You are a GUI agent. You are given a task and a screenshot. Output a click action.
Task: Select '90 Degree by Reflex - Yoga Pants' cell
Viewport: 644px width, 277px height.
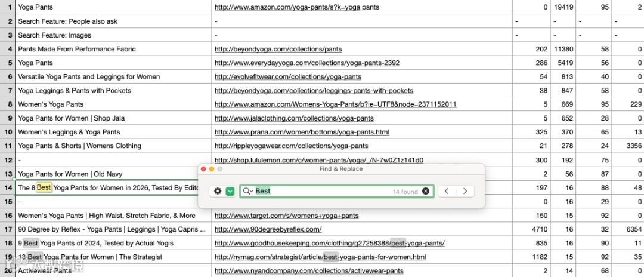(x=113, y=229)
